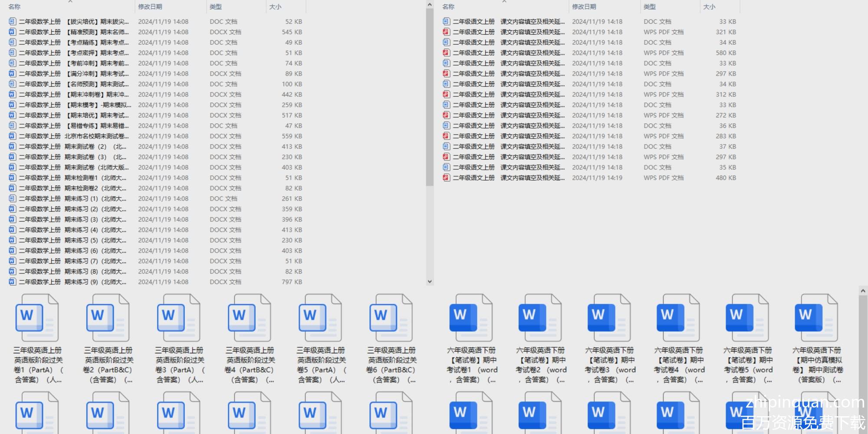Click the down arrow of the 二年级数学 list scrollbar
This screenshot has width=868, height=434.
(x=430, y=281)
